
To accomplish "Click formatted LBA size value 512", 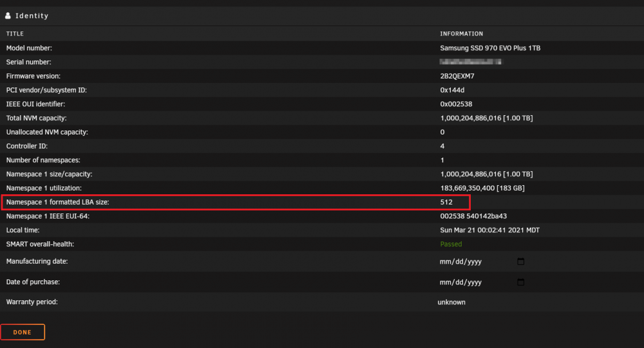I will [446, 202].
